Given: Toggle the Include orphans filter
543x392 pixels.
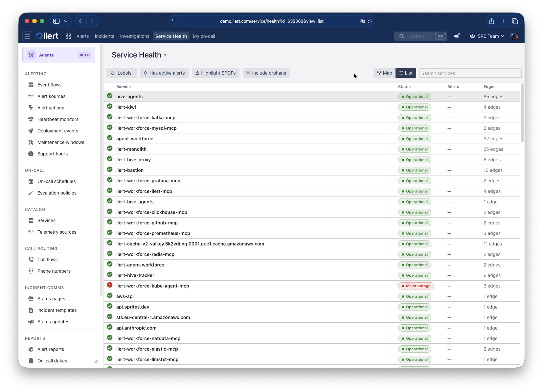Looking at the screenshot, I should click(x=266, y=73).
